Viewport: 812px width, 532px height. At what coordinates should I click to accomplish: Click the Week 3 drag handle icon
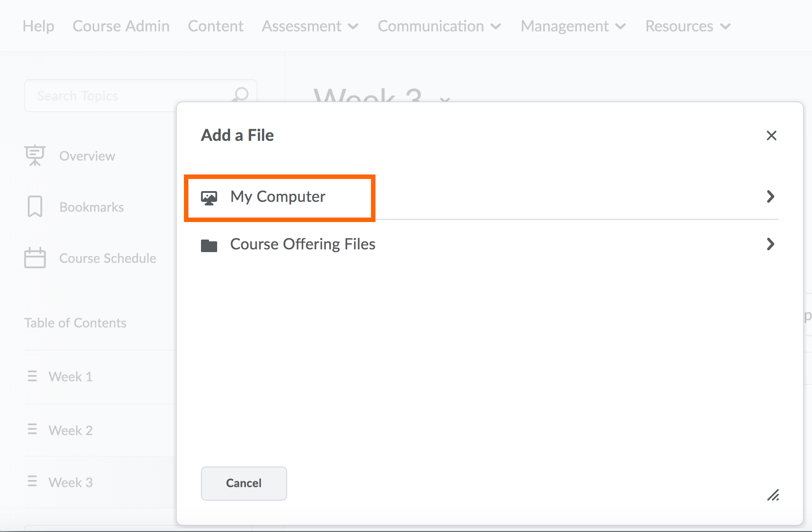coord(32,482)
